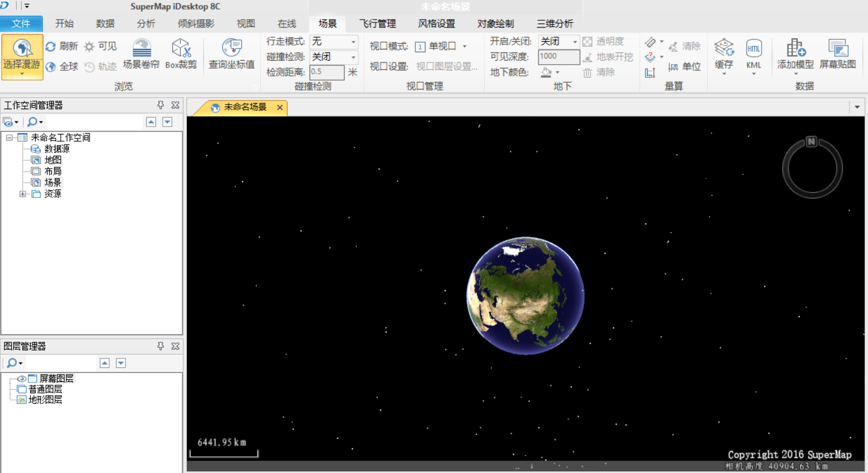Image resolution: width=868 pixels, height=473 pixels.
Task: Move down arrow in 工作空间管理器 toolbar
Action: click(x=167, y=122)
